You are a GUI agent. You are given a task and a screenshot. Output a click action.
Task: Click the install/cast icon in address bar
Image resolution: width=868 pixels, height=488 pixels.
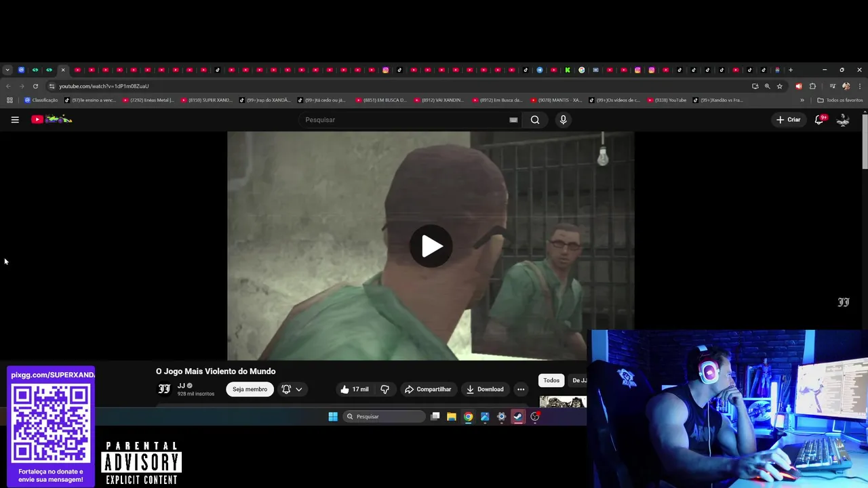coord(755,86)
